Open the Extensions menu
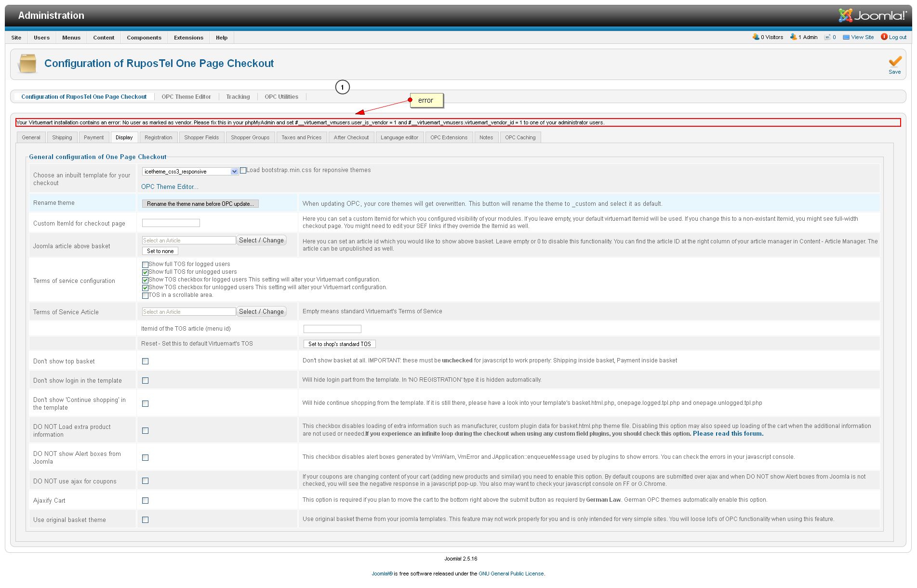Screen dimensions: 917x588 [x=188, y=38]
